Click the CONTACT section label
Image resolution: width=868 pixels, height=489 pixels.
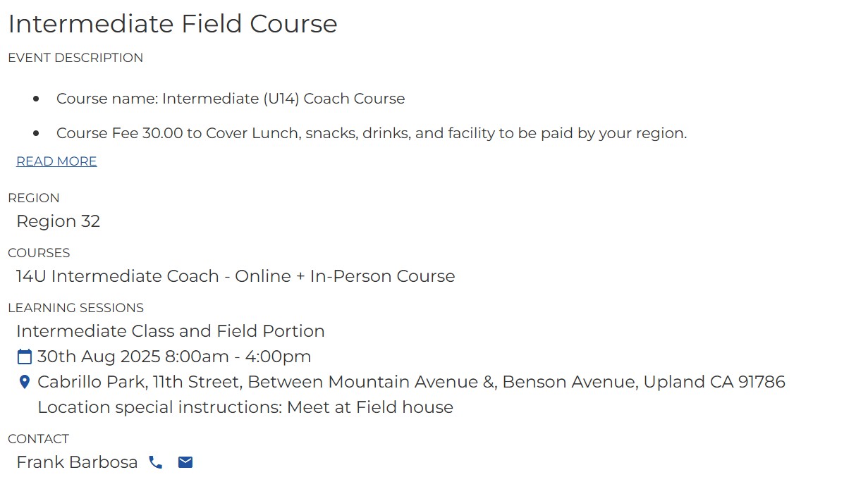[38, 439]
